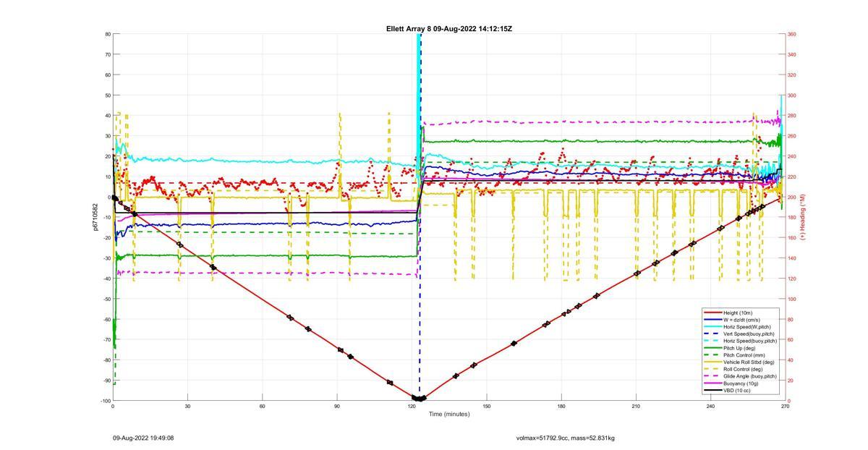Image resolution: width=868 pixels, height=450 pixels.
Task: Click x-axis tick label '240'
Action: [x=710, y=406]
